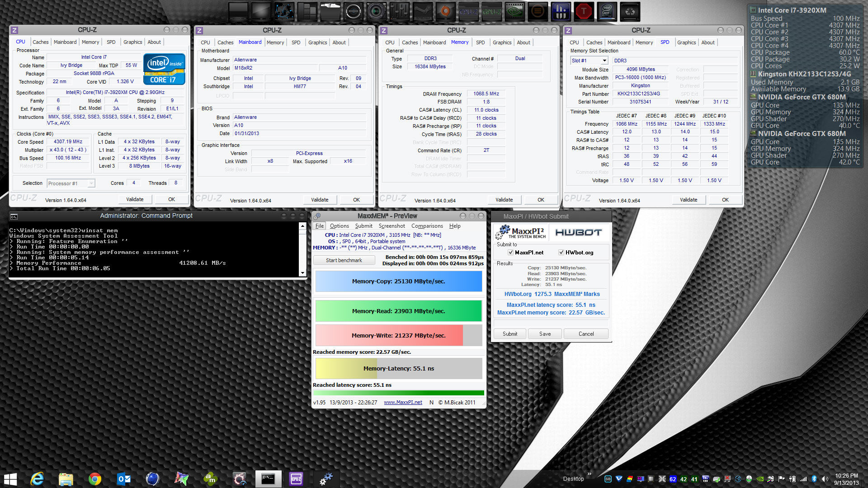Open the Mainboard tab in SPD CPU-Z window

pos(619,42)
